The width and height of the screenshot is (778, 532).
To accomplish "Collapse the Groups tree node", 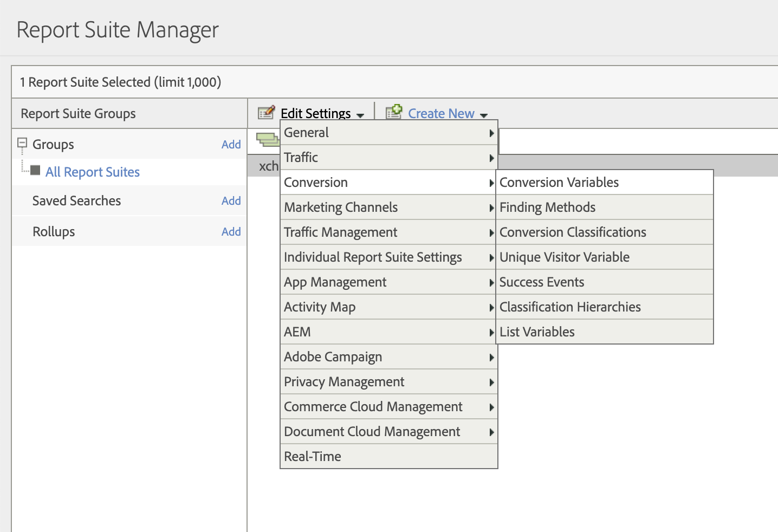I will coord(22,143).
